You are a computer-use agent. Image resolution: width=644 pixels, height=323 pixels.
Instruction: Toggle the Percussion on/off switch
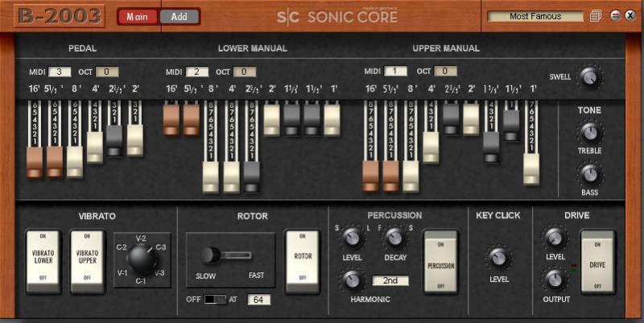[440, 262]
